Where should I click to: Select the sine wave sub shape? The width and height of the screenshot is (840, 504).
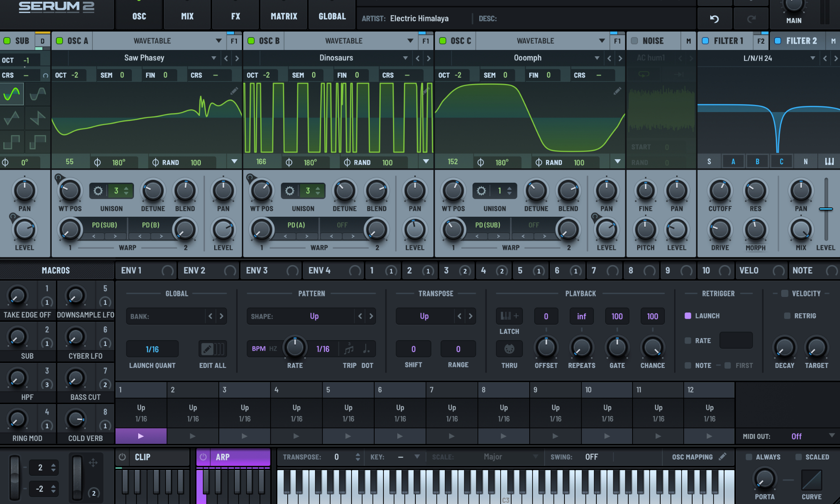tap(12, 94)
